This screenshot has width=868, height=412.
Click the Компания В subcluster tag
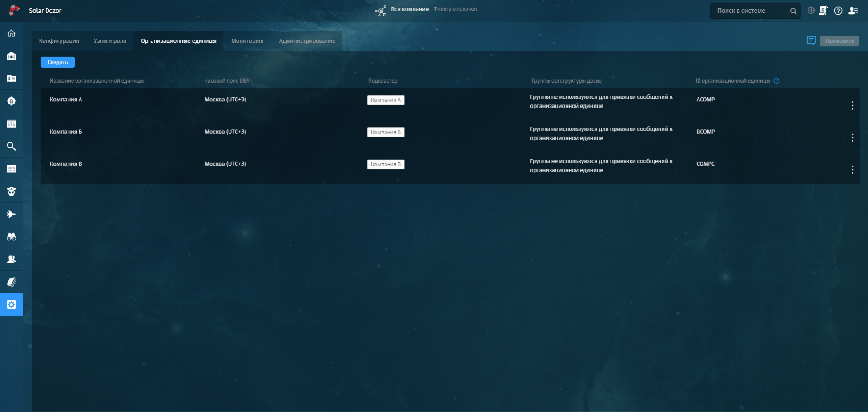[x=386, y=164]
